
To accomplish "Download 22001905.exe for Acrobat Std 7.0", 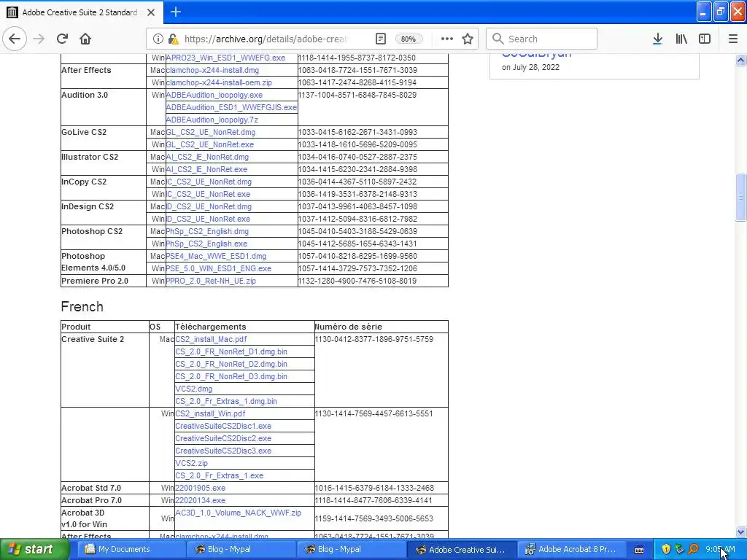I will 200,488.
